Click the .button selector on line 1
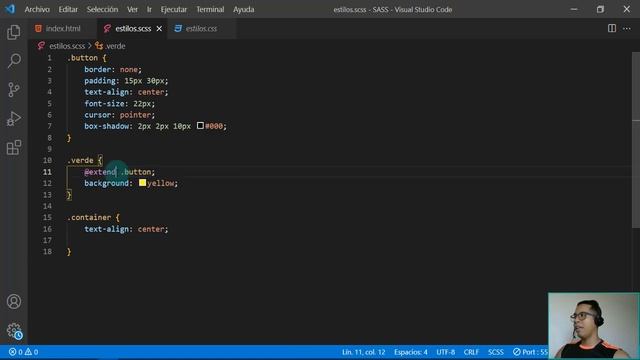 pos(82,58)
